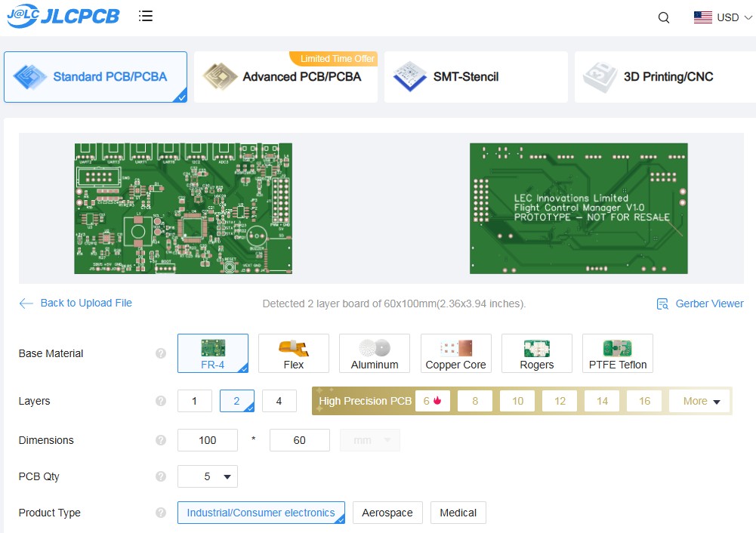Click the search magnifier icon
The width and height of the screenshot is (756, 533).
664,18
